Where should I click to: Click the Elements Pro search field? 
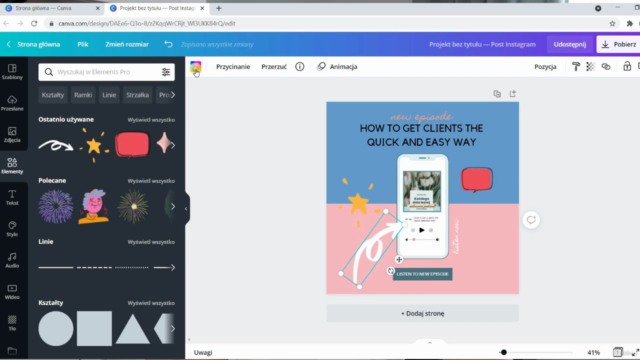click(x=106, y=72)
